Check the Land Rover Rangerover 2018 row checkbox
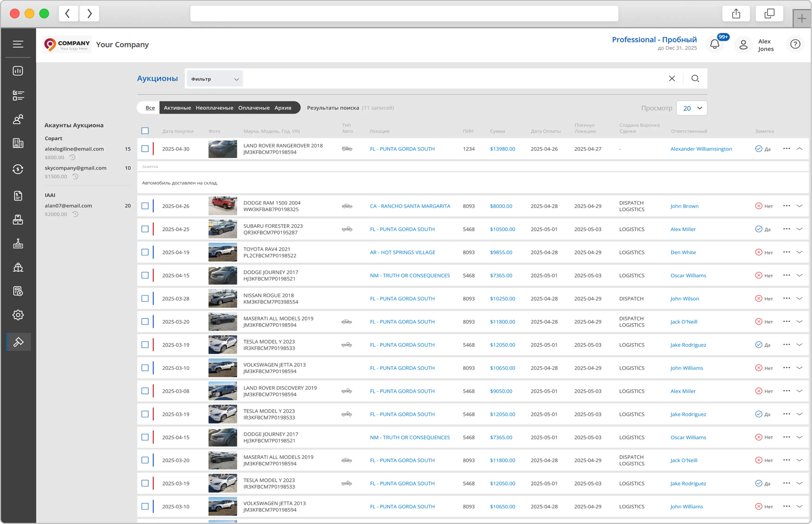 pyautogui.click(x=145, y=149)
